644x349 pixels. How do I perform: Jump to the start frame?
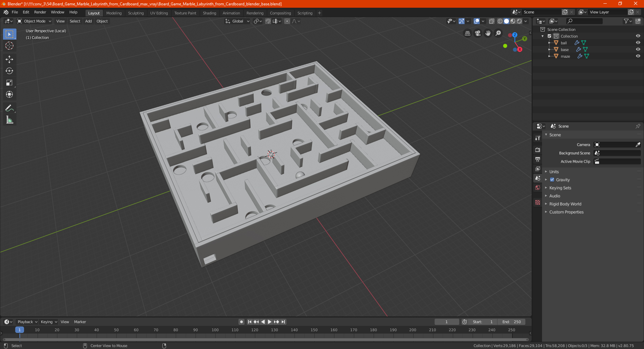[250, 322]
